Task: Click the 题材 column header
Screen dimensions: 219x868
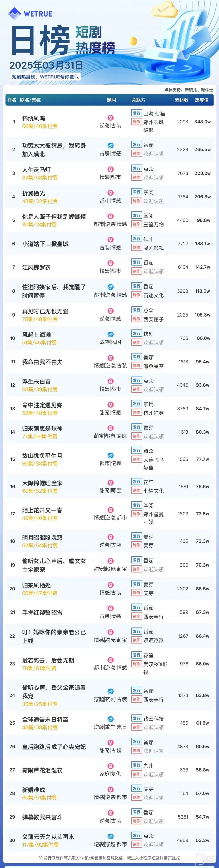Action: coord(112,100)
